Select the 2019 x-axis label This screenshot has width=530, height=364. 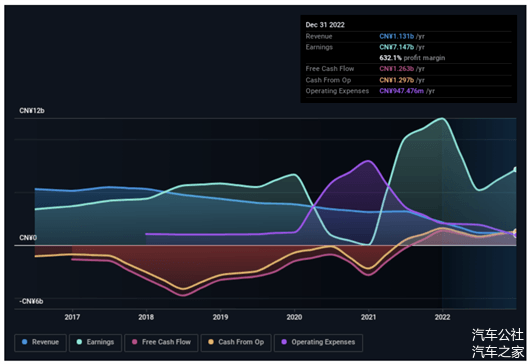tap(220, 317)
